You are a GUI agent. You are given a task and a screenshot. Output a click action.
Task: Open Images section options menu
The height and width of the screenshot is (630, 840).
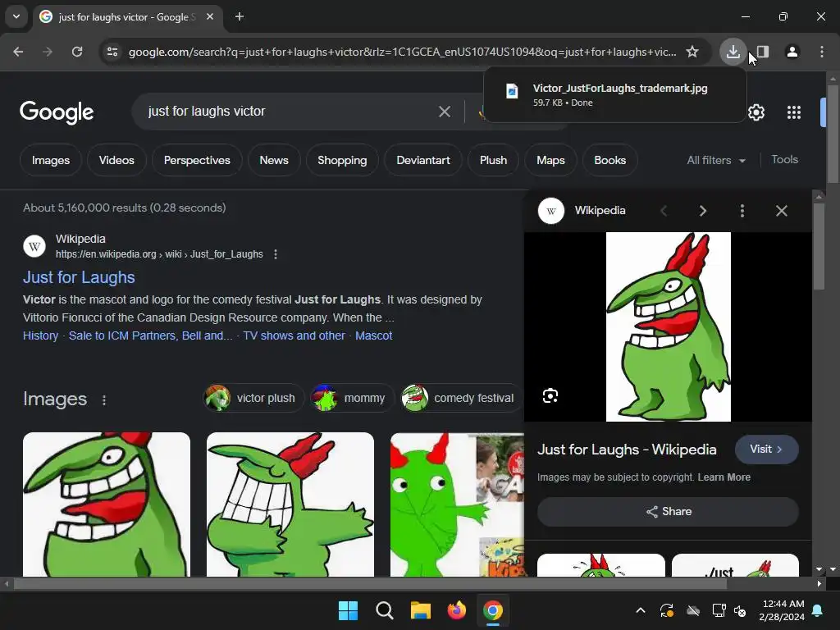(x=104, y=400)
